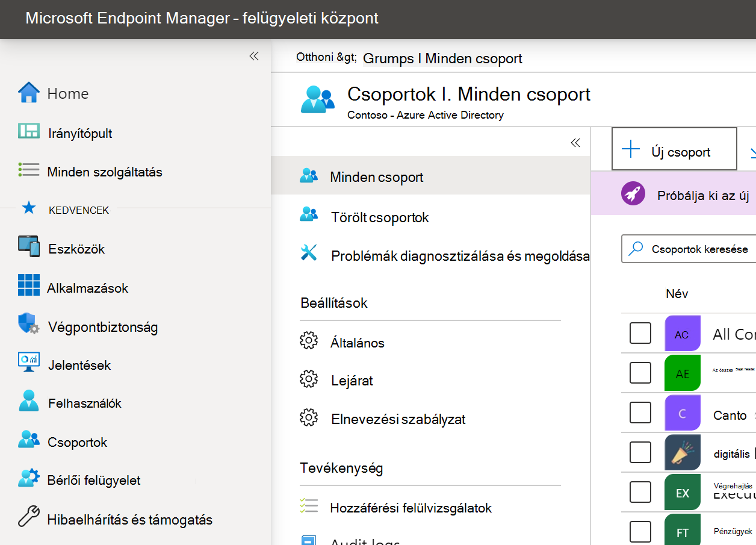Check the EX Végrehajtás group checkbox
The image size is (756, 545).
point(640,491)
